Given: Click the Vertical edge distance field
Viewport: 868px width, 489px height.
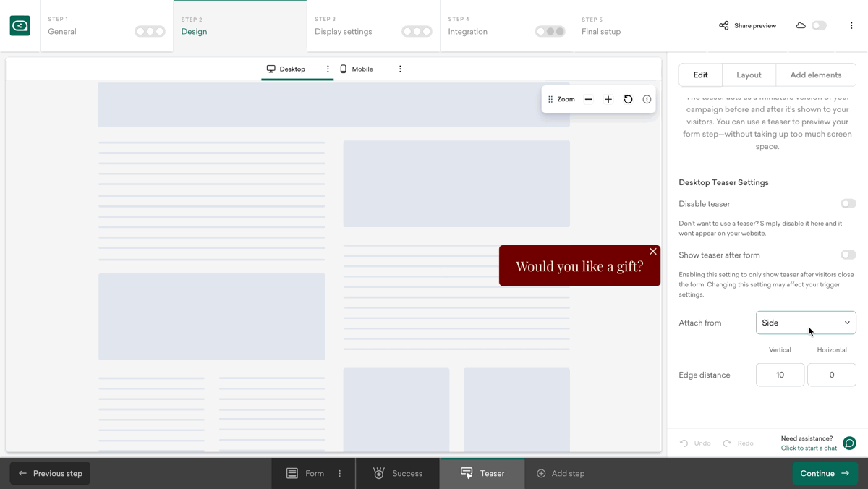Looking at the screenshot, I should pyautogui.click(x=780, y=375).
